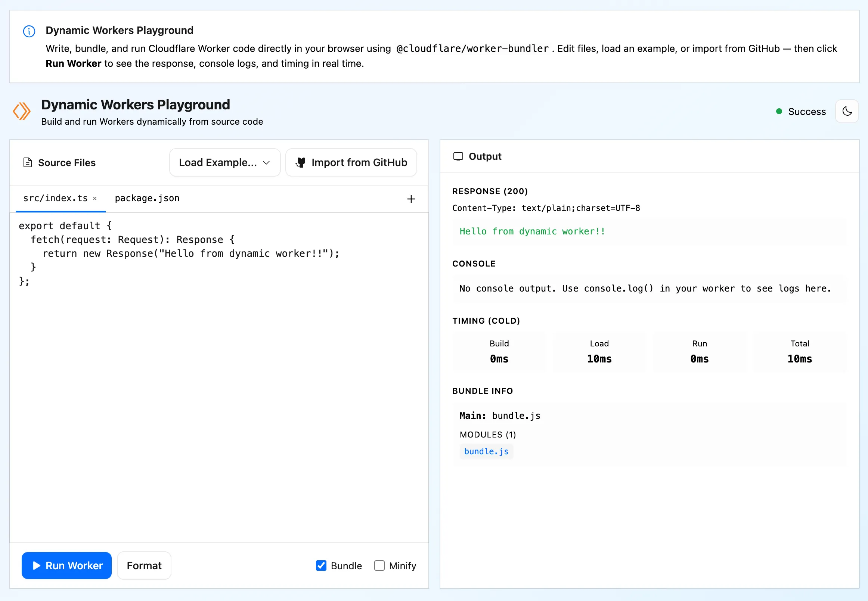Click the Dynamic Workers Playground main title

coord(136,105)
